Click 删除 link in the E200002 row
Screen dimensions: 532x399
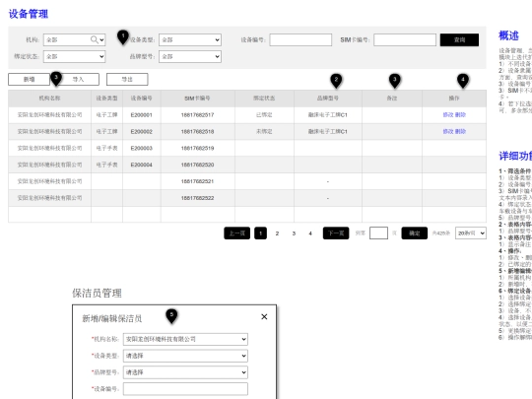click(460, 131)
